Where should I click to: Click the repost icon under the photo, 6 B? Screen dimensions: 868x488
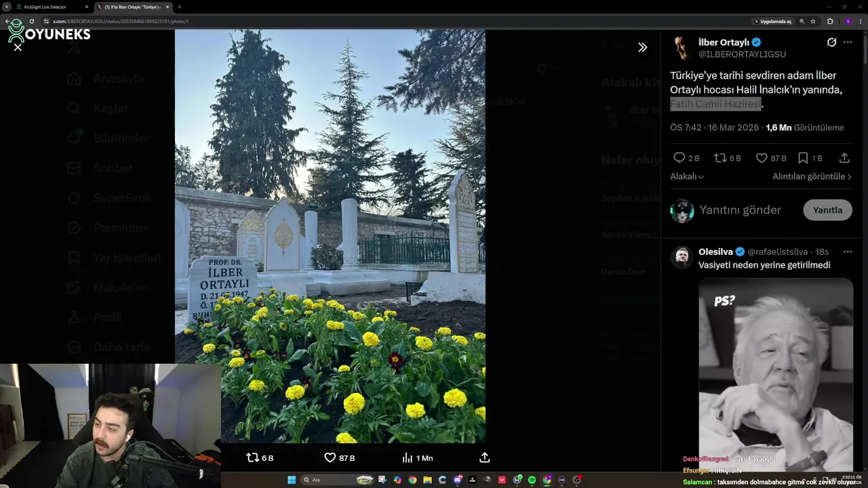point(253,458)
